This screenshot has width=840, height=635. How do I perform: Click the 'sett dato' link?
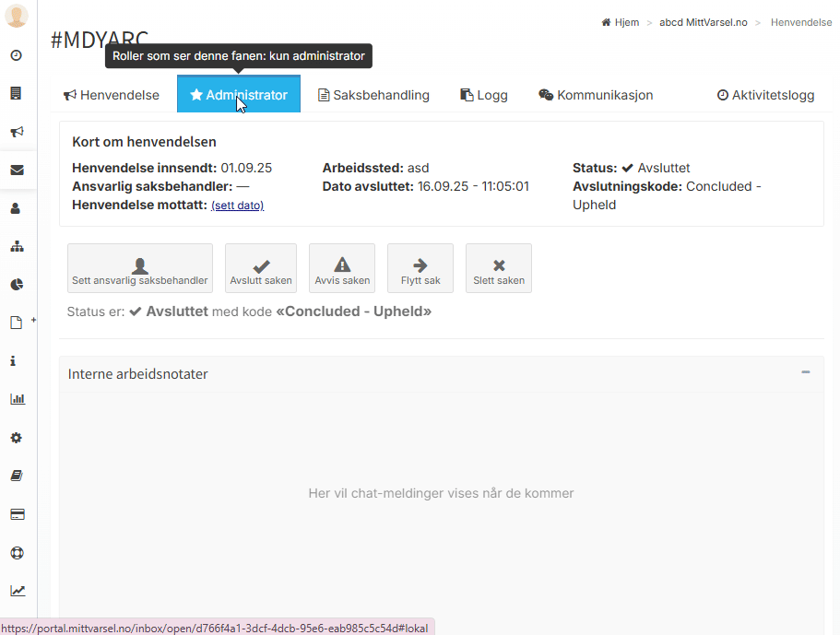click(x=237, y=206)
